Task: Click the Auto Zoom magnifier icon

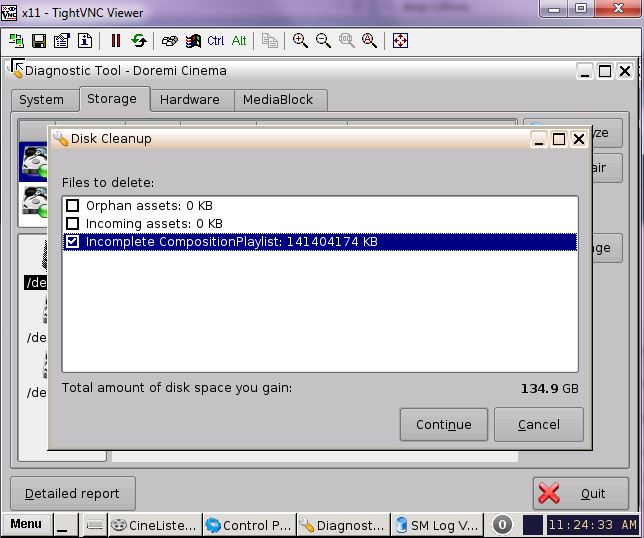Action: tap(369, 41)
